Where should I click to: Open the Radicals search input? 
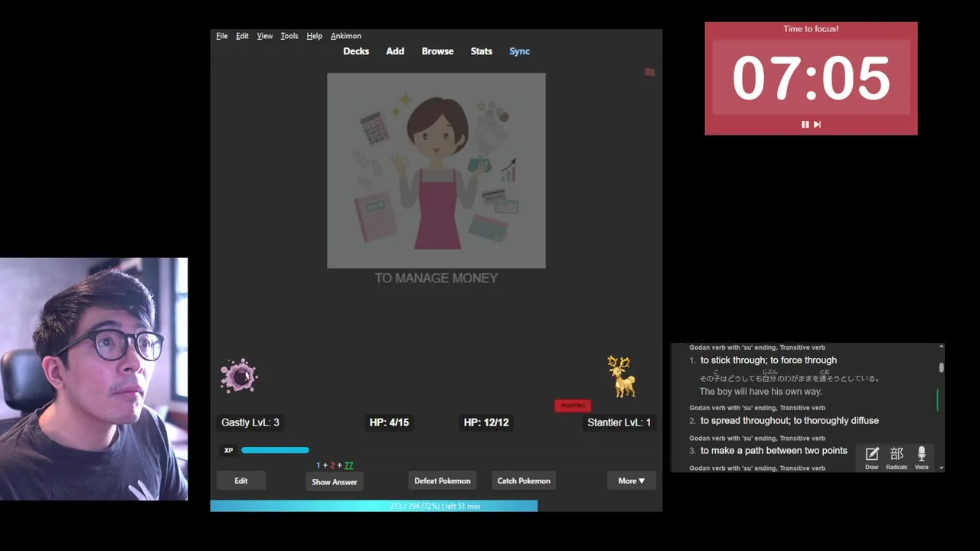[897, 458]
